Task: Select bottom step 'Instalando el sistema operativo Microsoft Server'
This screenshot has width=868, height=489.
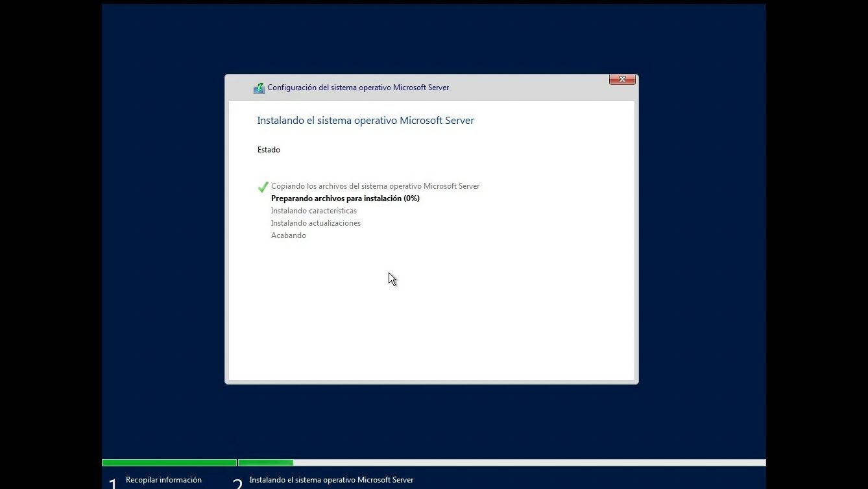Action: pos(331,480)
